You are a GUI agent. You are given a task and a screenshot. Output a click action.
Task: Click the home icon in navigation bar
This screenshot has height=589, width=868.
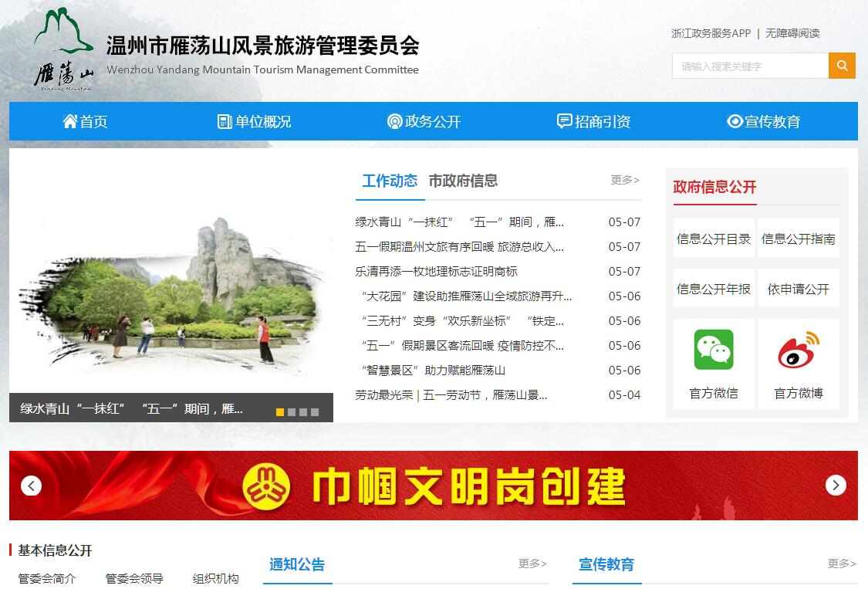(x=70, y=121)
